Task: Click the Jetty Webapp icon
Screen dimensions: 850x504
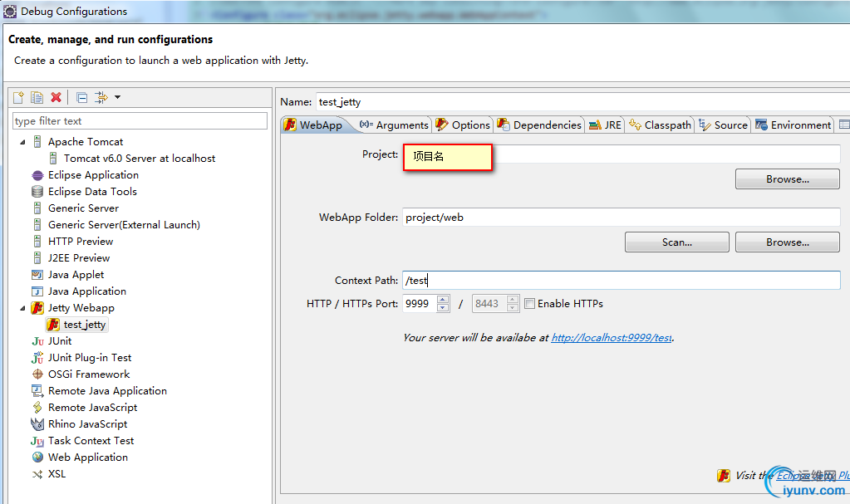Action: tap(37, 308)
